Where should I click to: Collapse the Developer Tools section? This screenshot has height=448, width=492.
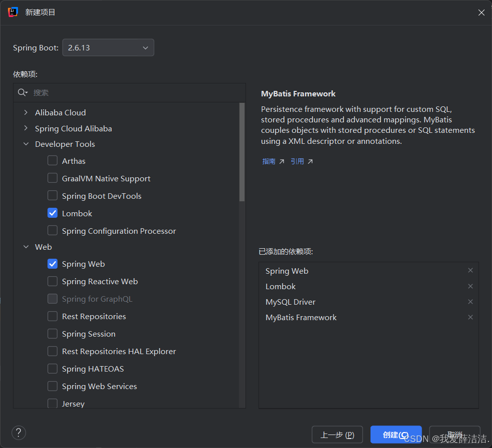pyautogui.click(x=26, y=144)
